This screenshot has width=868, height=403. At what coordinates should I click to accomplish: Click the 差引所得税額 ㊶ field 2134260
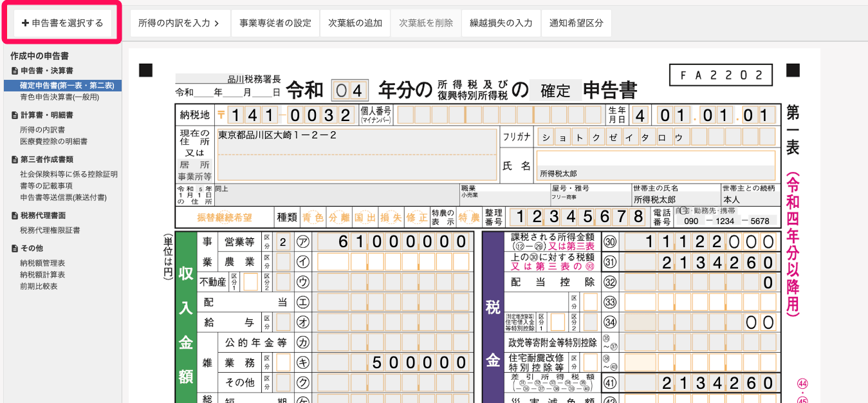[x=701, y=383]
